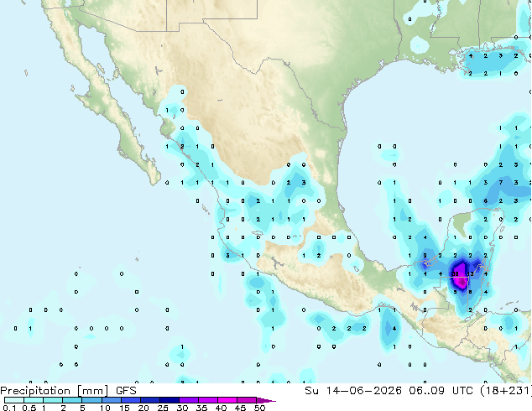Click the 20–25 mm legend color box
This screenshot has width=532, height=411.
click(x=149, y=400)
